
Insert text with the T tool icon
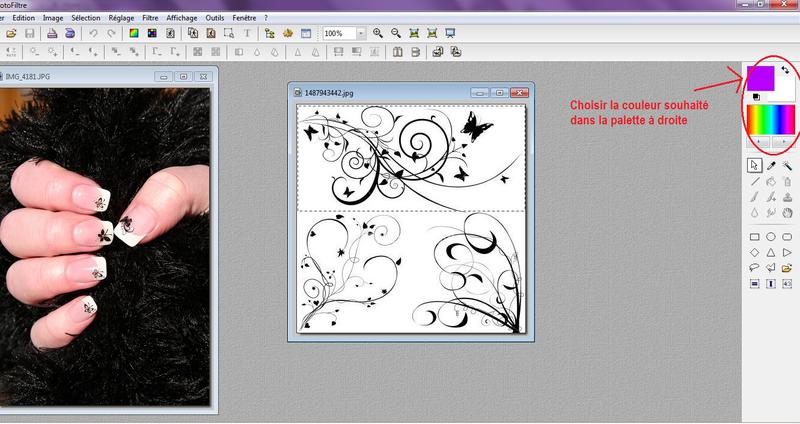click(x=247, y=33)
